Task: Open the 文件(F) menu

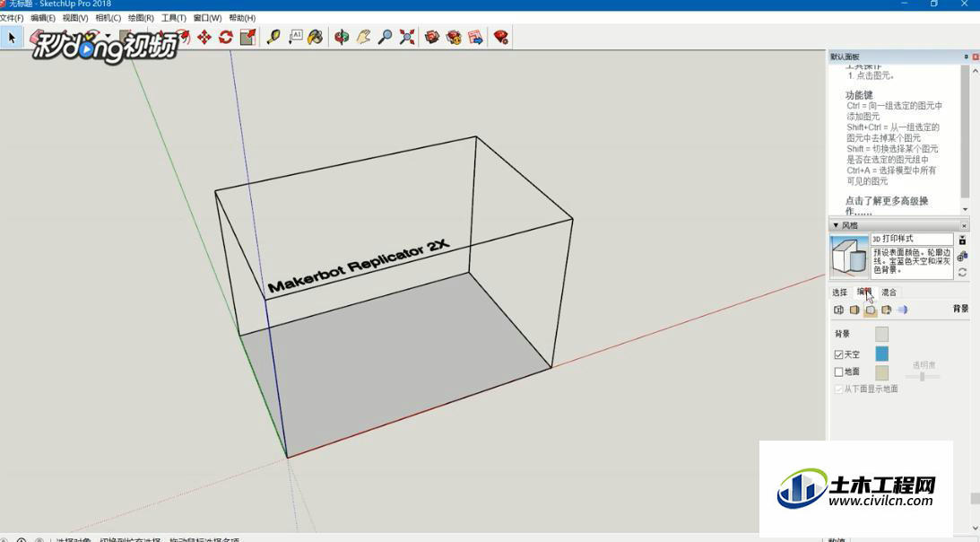Action: (x=12, y=18)
